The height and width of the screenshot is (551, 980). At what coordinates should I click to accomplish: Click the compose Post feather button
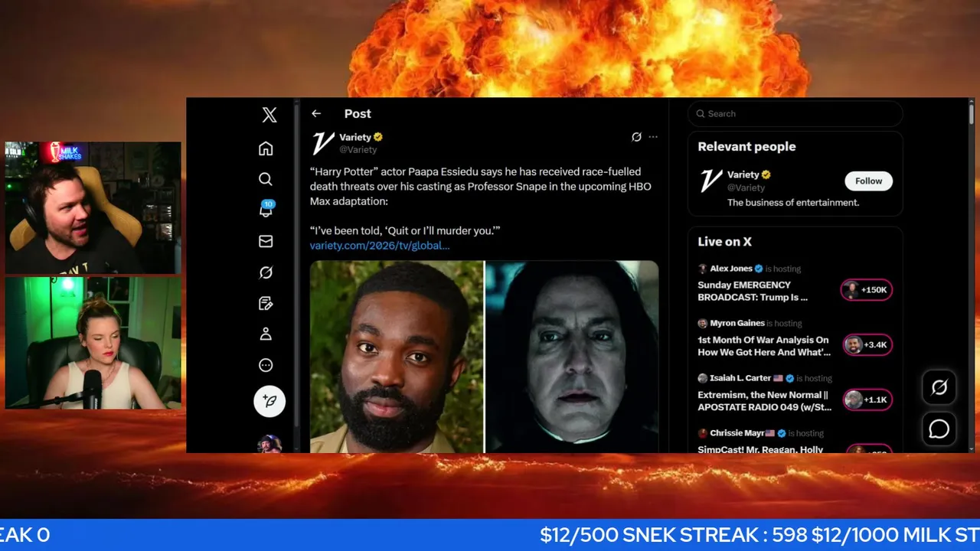(269, 401)
